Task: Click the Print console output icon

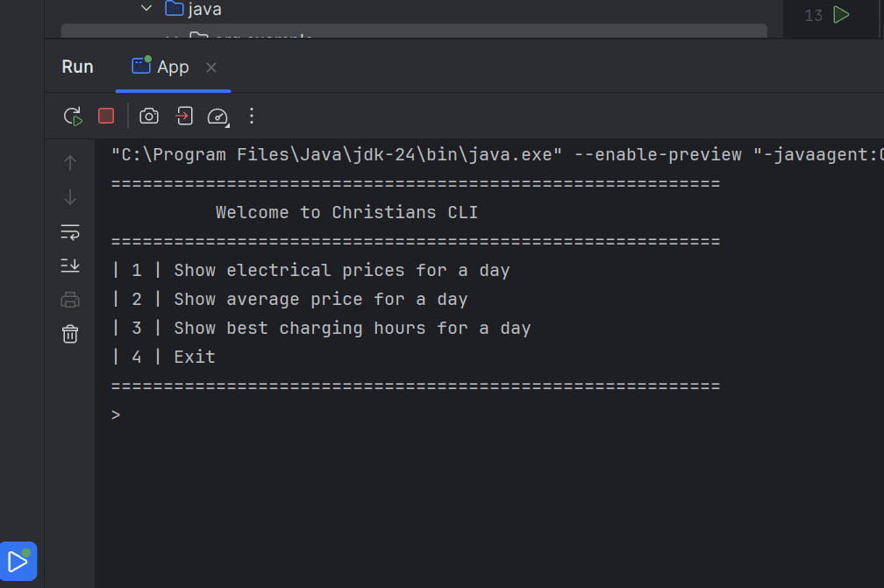Action: (x=70, y=300)
